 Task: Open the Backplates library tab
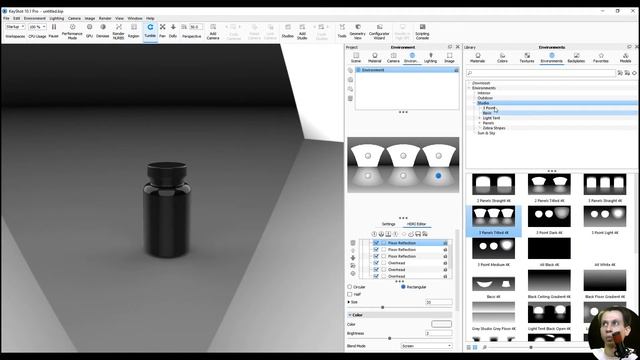click(x=576, y=58)
